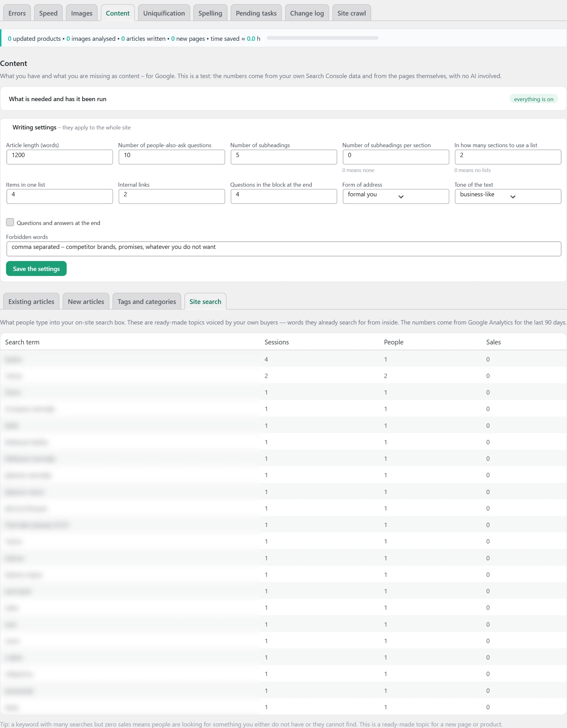Viewport: 567px width, 728px height.
Task: Click the Forbidden words text field
Action: [x=284, y=249]
